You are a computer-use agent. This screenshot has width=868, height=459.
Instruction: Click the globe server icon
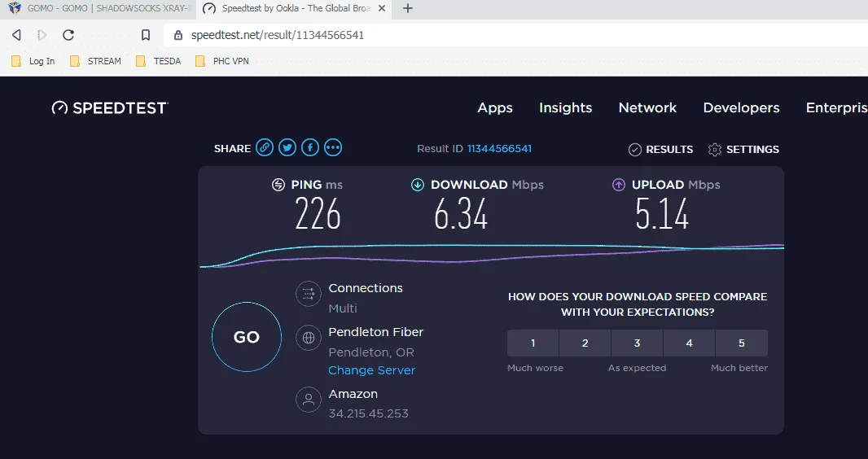[x=309, y=338]
